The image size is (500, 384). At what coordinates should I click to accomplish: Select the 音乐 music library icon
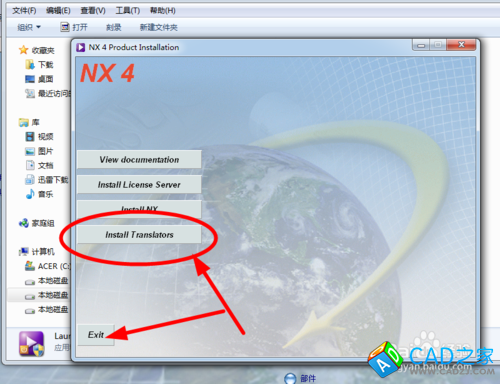(30, 194)
